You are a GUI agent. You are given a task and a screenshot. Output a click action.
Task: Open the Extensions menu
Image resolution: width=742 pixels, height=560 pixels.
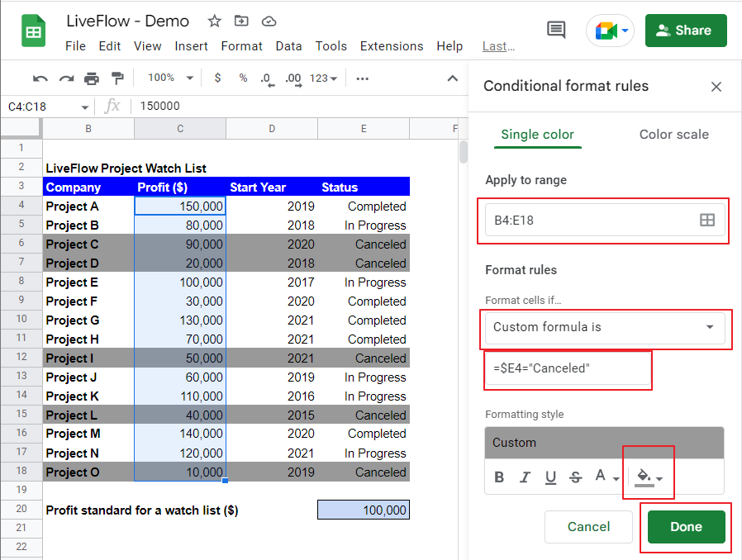pos(392,46)
